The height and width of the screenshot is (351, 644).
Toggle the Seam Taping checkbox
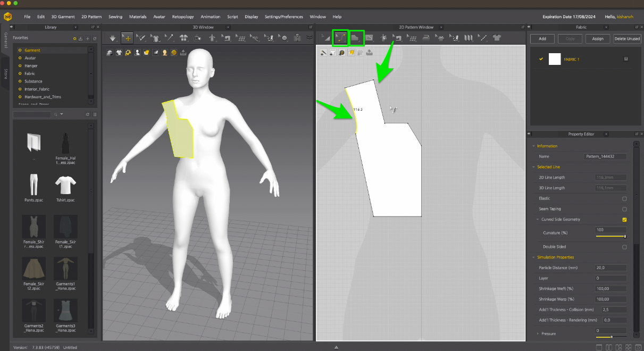(624, 209)
